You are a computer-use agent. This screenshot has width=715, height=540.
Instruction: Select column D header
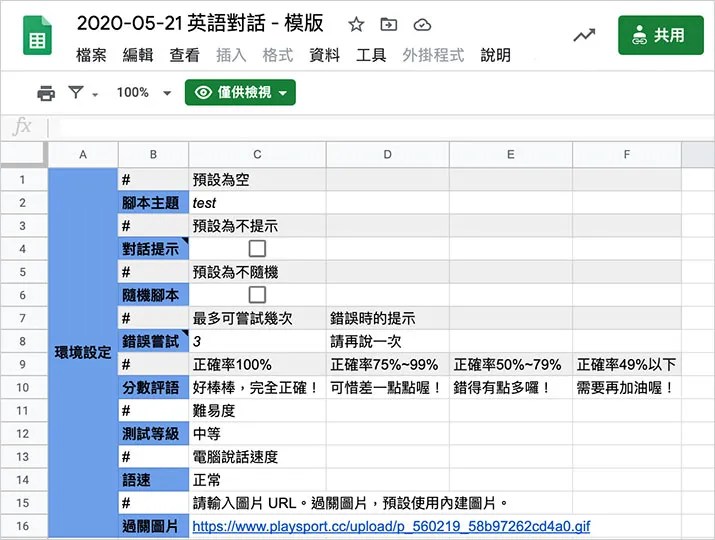[388, 155]
